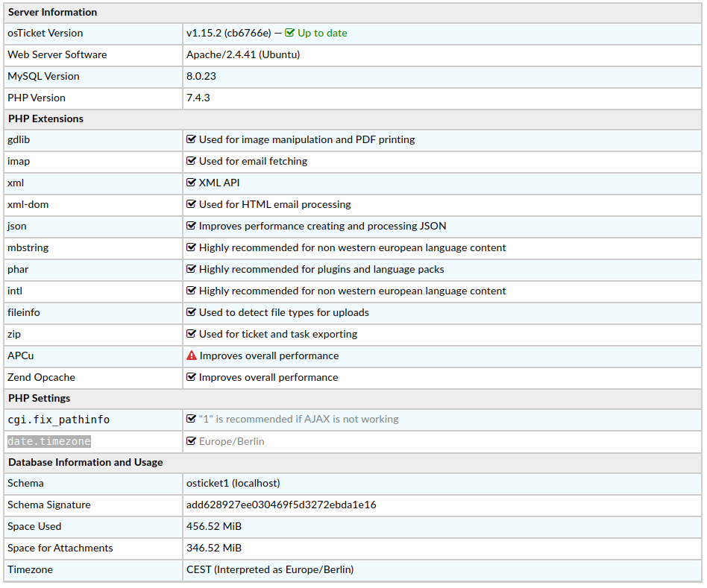Click the schema signature hash add628927ee…

pos(281,505)
